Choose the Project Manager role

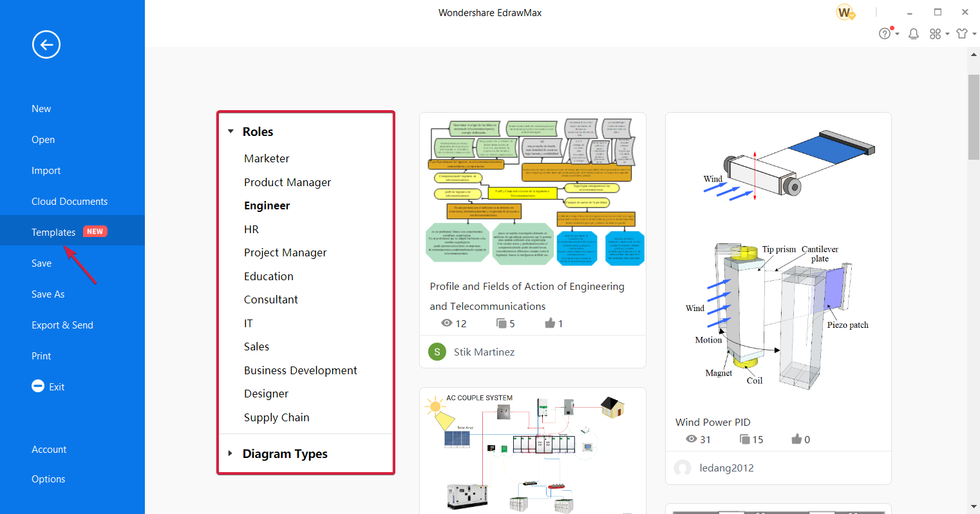(x=285, y=252)
